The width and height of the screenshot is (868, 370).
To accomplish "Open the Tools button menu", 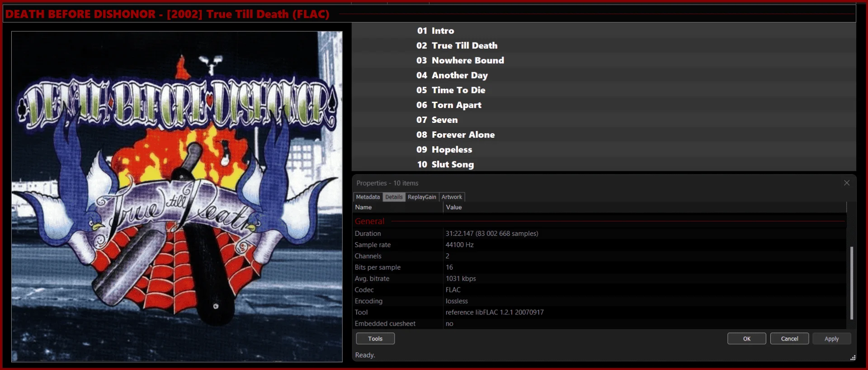I will point(375,338).
